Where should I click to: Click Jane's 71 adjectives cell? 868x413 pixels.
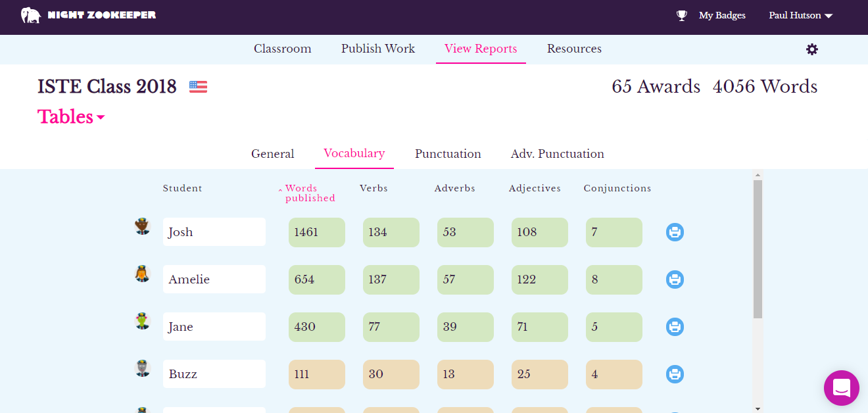point(540,327)
